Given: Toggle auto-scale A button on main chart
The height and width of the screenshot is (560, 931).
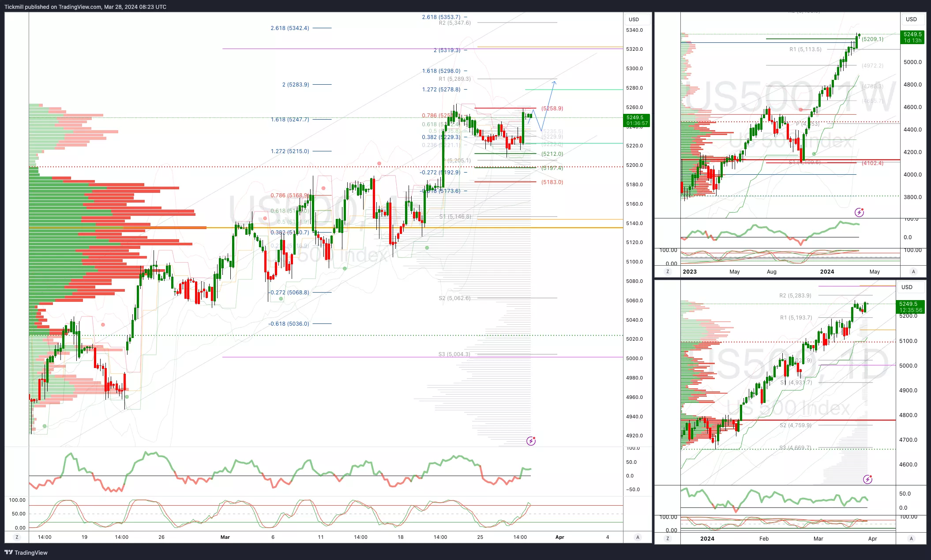Looking at the screenshot, I should point(637,537).
